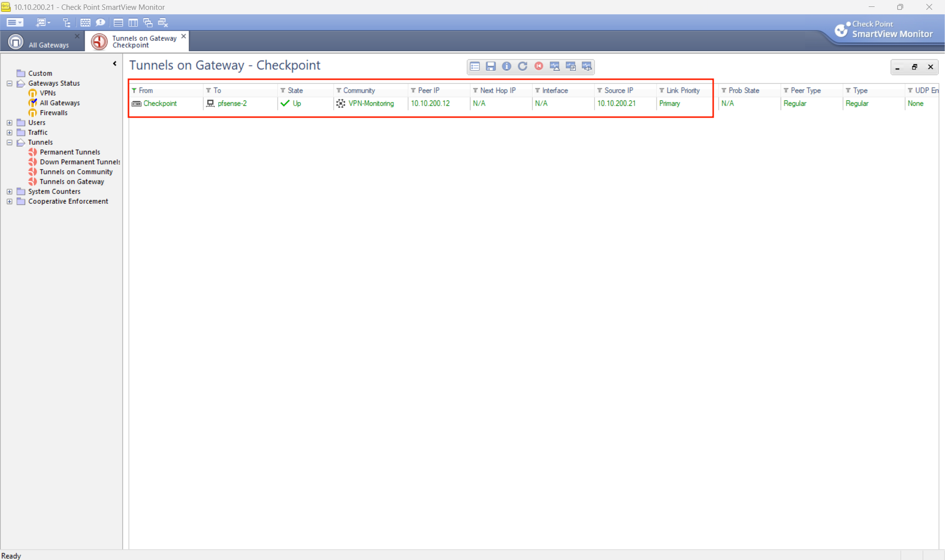The width and height of the screenshot is (945, 560).
Task: Expand the Users tree node
Action: (x=9, y=123)
